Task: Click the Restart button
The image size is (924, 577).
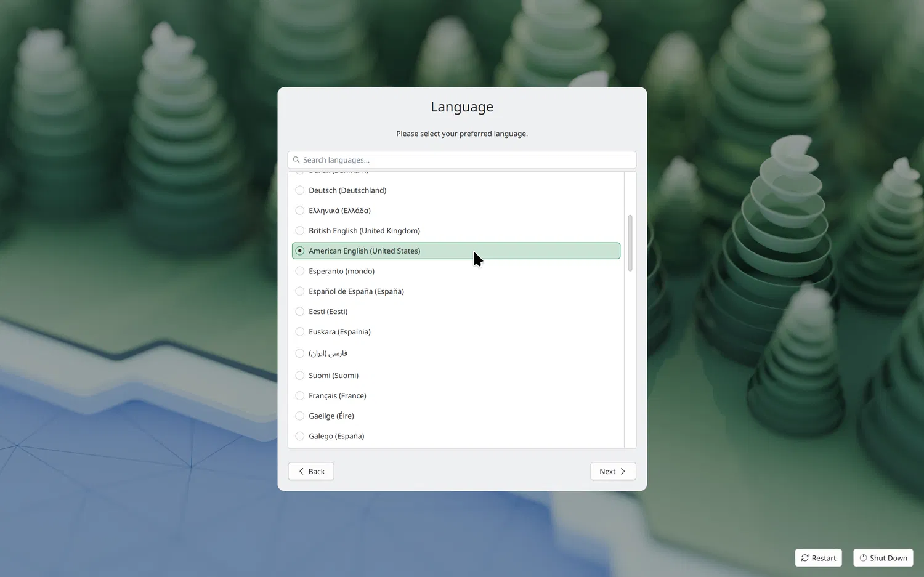Action: [x=819, y=558]
